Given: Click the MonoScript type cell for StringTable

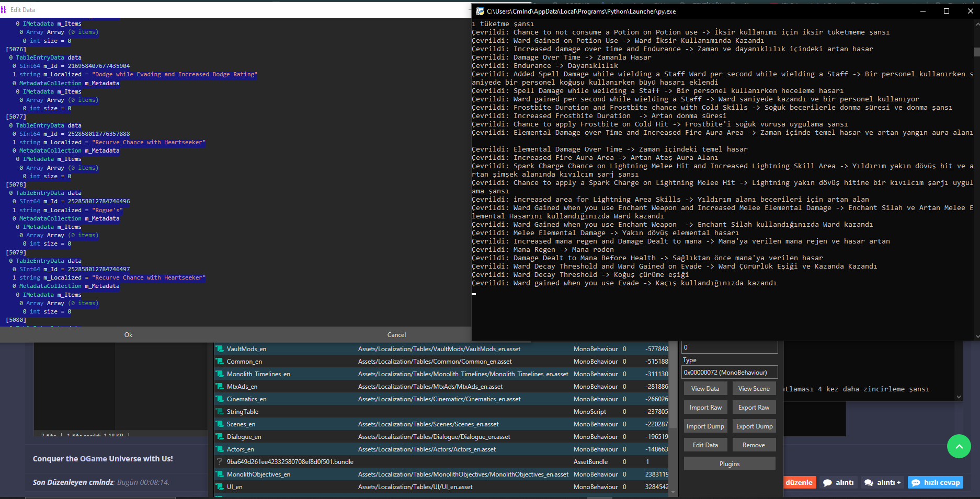Looking at the screenshot, I should click(x=590, y=412).
